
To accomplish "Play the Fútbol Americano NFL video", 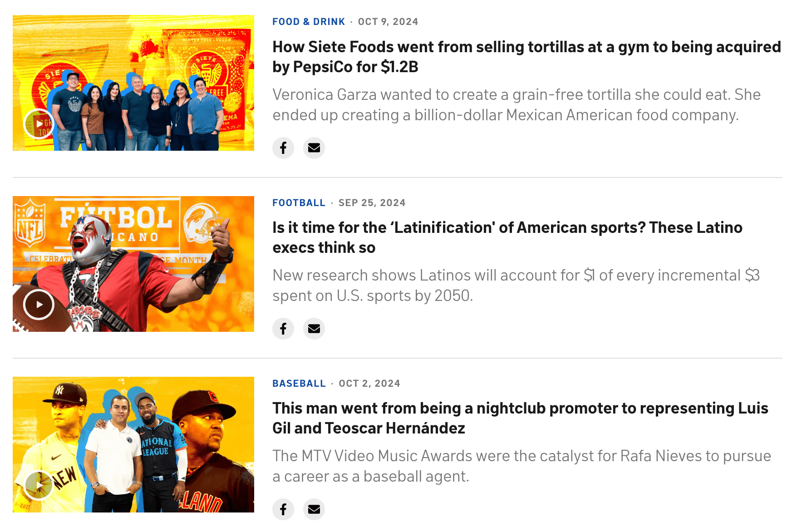I will click(x=39, y=305).
